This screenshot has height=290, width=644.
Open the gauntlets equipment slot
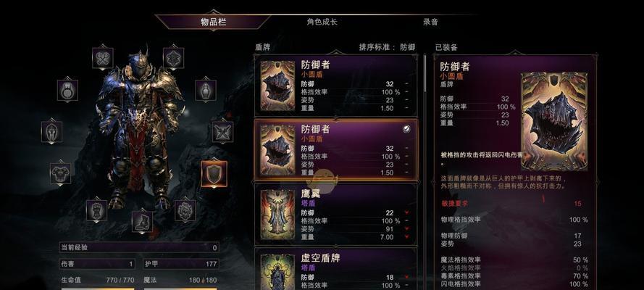click(96, 210)
